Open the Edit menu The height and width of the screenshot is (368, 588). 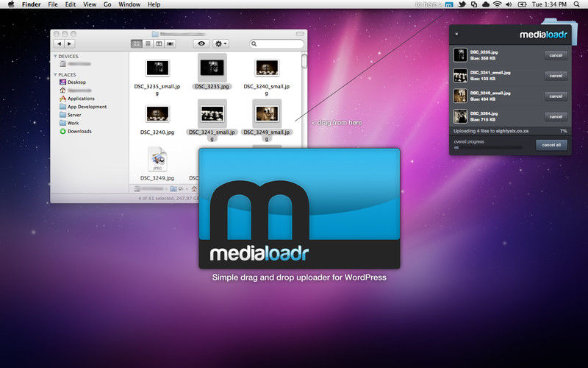point(71,4)
